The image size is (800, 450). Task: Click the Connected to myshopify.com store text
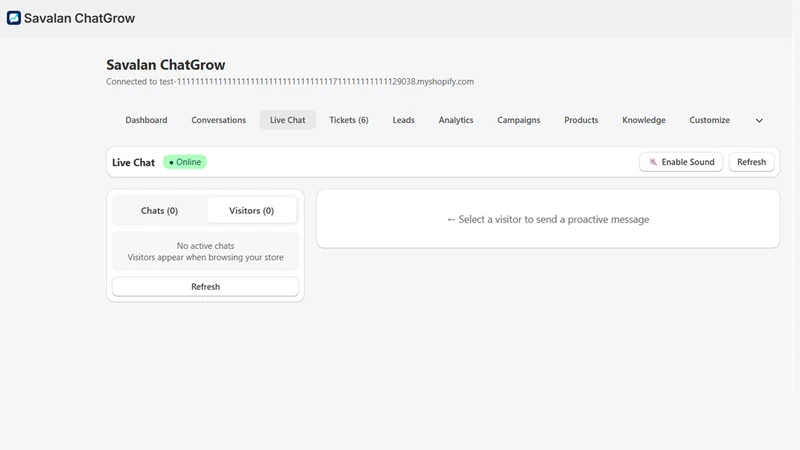pos(290,82)
